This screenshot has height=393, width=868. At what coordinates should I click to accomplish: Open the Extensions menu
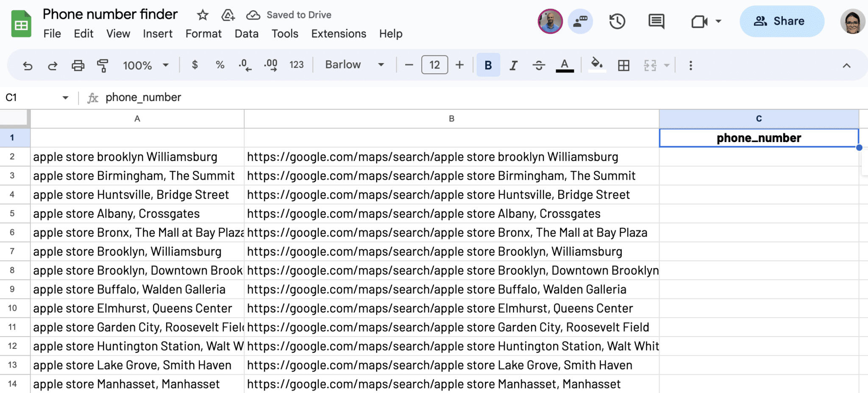coord(338,34)
